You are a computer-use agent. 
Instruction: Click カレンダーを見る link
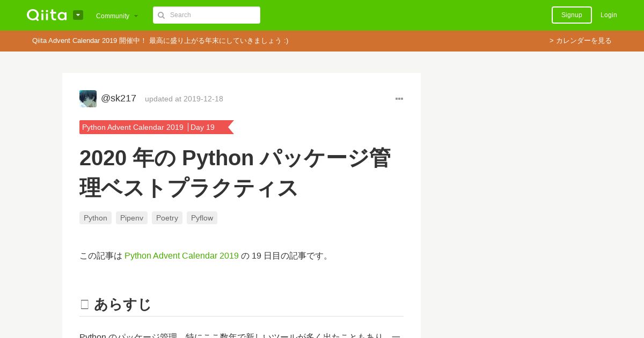[581, 41]
